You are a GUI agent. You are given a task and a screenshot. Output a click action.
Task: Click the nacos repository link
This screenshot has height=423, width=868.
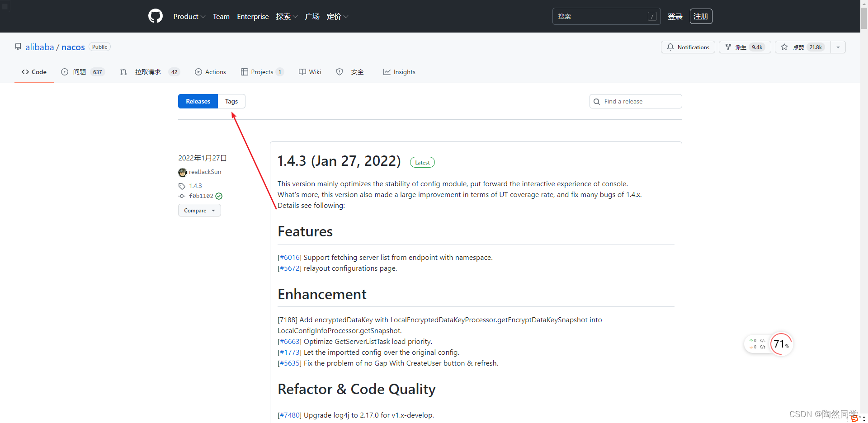pos(73,47)
